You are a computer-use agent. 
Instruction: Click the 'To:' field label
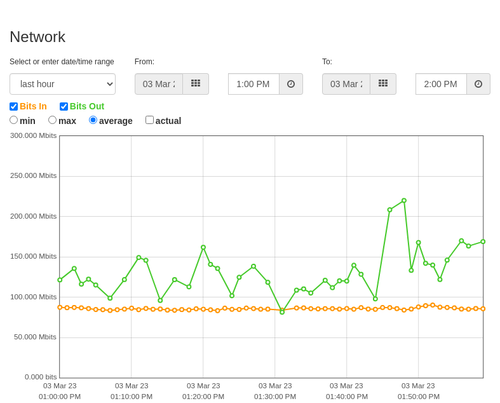click(x=327, y=62)
